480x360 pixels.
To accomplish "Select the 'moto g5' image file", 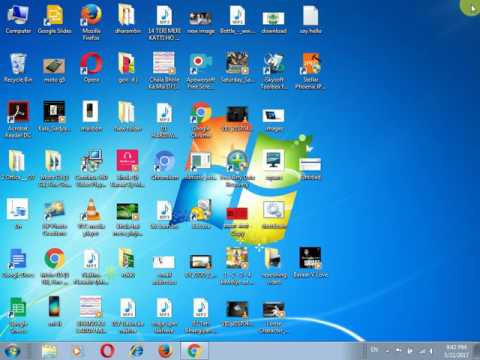I will click(54, 70).
